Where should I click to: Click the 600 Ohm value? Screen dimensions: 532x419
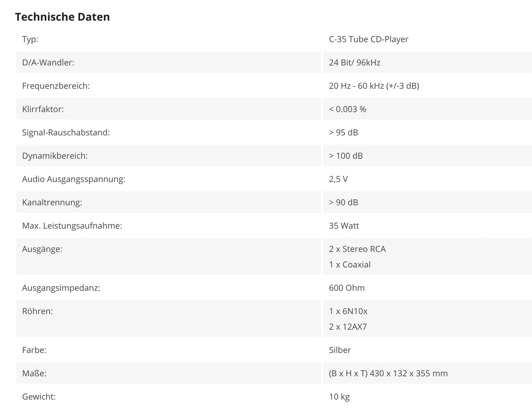click(347, 288)
